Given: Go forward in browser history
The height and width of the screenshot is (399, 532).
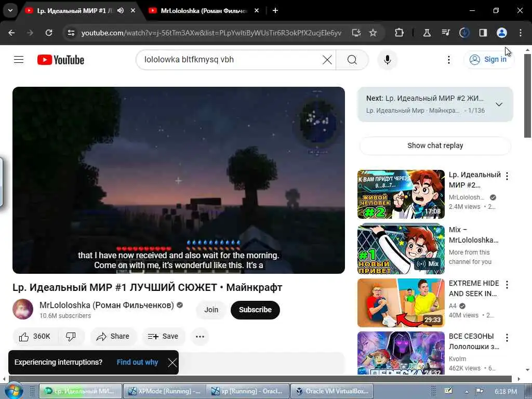Looking at the screenshot, I should pyautogui.click(x=30, y=33).
